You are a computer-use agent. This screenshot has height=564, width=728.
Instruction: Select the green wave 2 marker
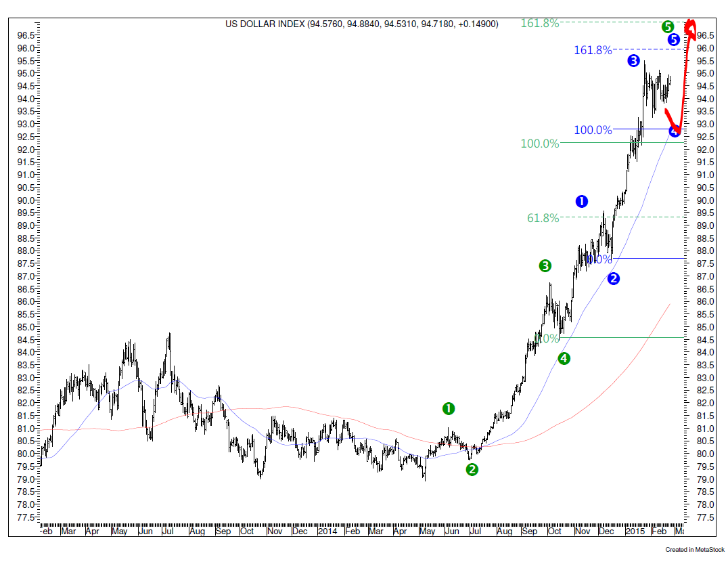tap(472, 469)
